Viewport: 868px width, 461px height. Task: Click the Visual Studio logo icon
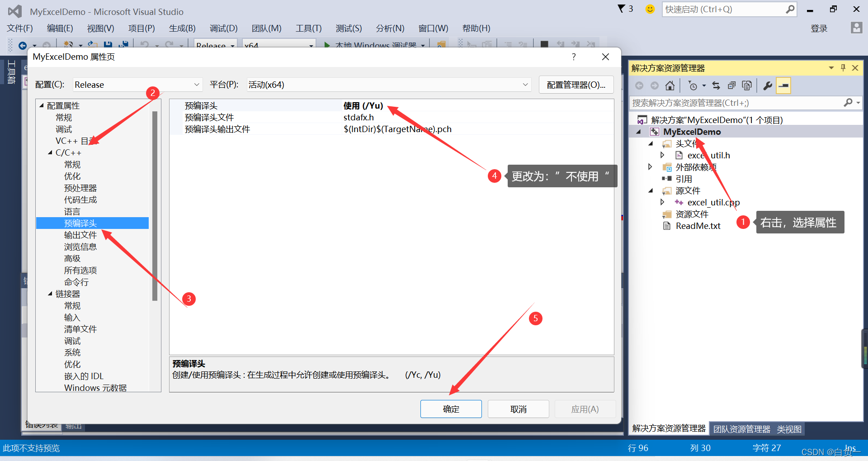15,11
